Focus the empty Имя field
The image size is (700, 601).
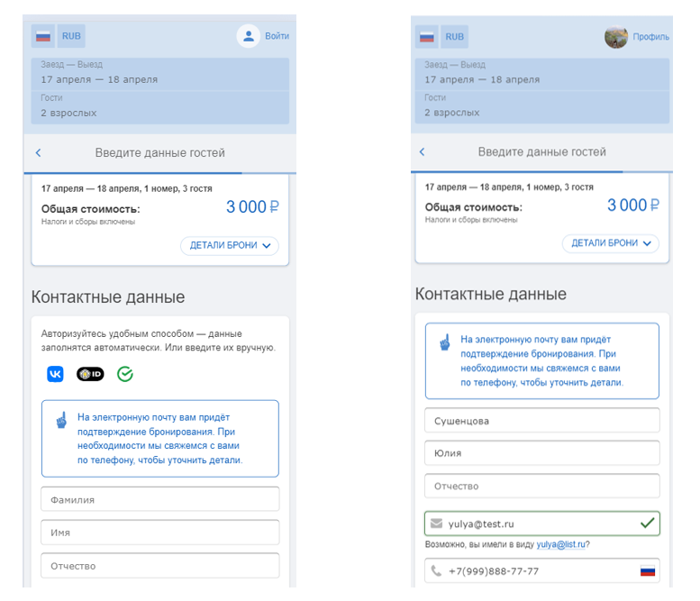coord(160,533)
